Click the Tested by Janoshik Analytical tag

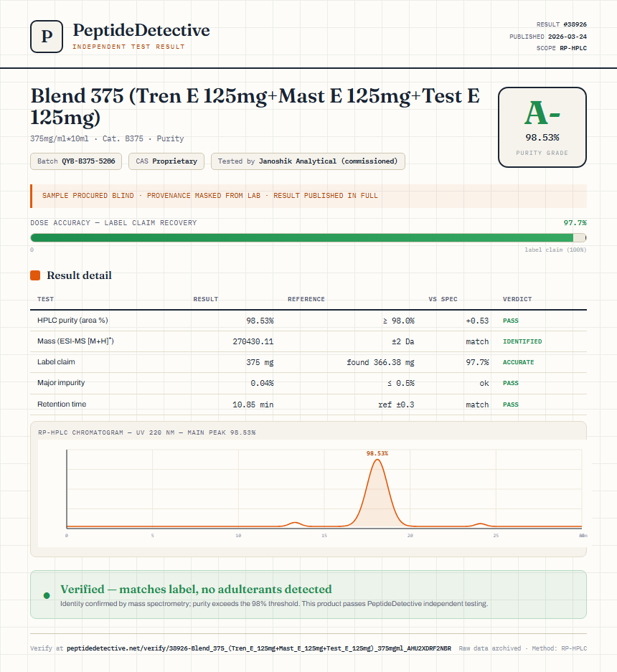click(x=308, y=161)
